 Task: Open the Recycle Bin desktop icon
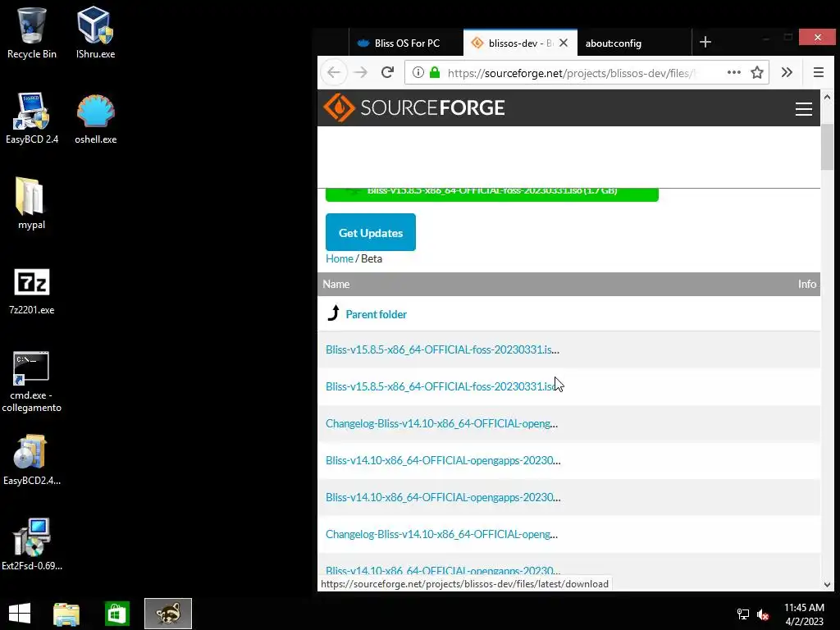click(32, 33)
